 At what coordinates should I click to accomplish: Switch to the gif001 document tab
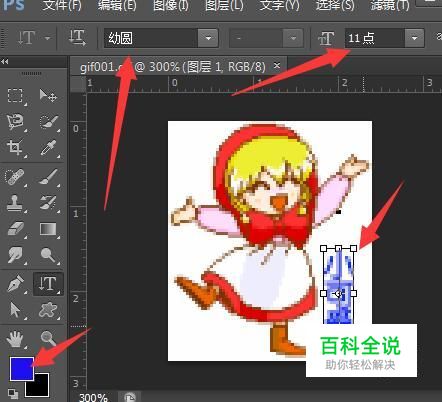pyautogui.click(x=173, y=67)
